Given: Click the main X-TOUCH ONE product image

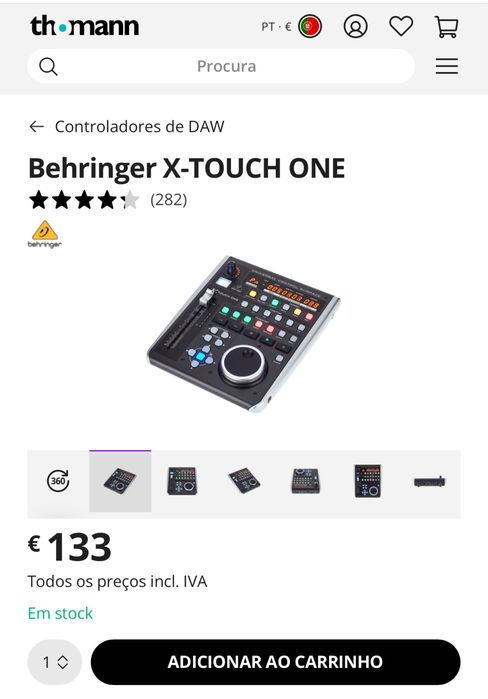Looking at the screenshot, I should pyautogui.click(x=244, y=333).
